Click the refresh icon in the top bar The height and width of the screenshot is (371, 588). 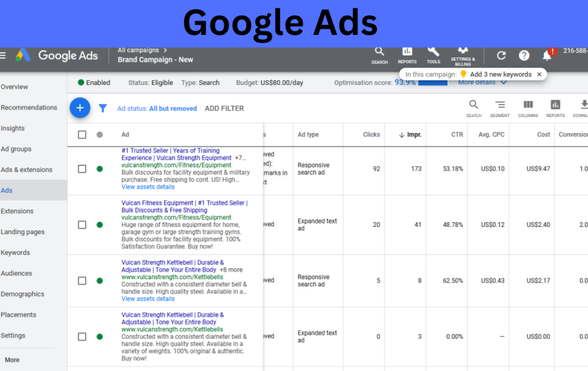[x=501, y=55]
